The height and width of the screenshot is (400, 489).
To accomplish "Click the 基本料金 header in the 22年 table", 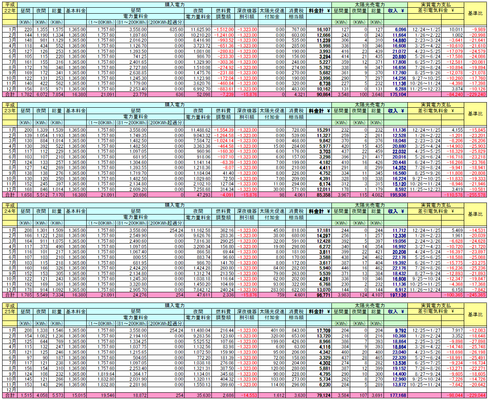I will (76, 11).
